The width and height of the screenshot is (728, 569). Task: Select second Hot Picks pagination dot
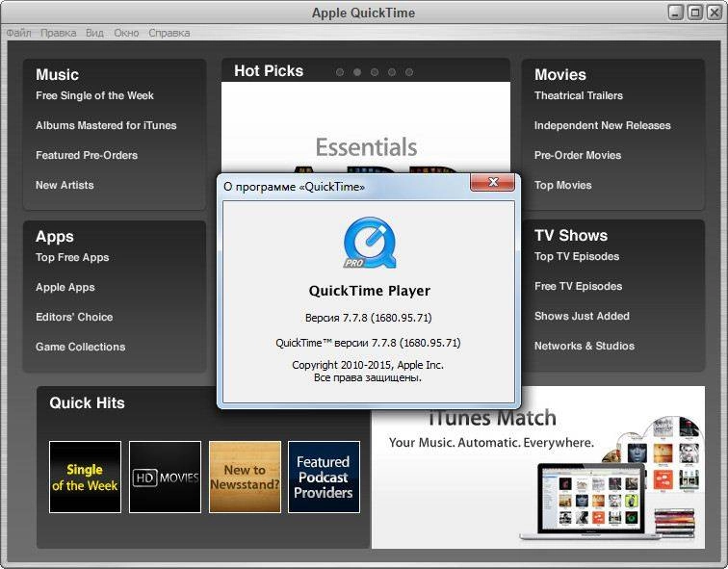coord(357,72)
